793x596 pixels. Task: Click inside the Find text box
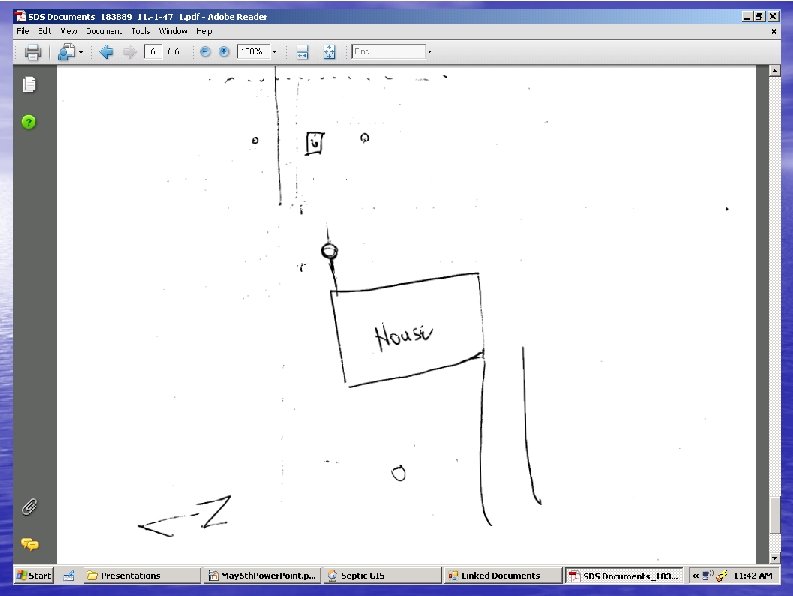[388, 52]
